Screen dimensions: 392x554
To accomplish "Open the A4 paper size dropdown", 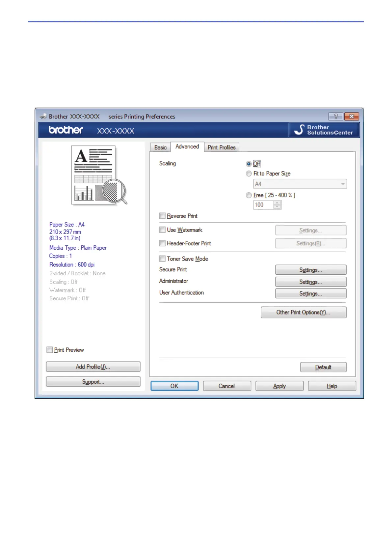I will click(x=300, y=184).
